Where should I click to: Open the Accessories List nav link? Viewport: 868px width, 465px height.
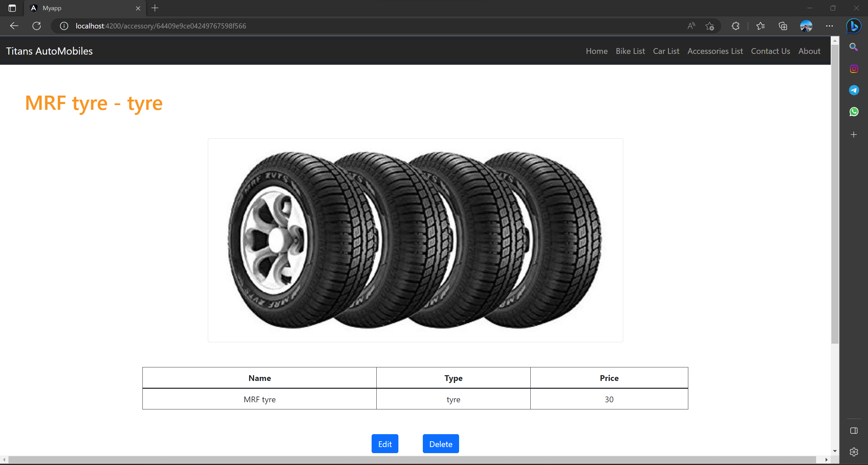click(715, 51)
